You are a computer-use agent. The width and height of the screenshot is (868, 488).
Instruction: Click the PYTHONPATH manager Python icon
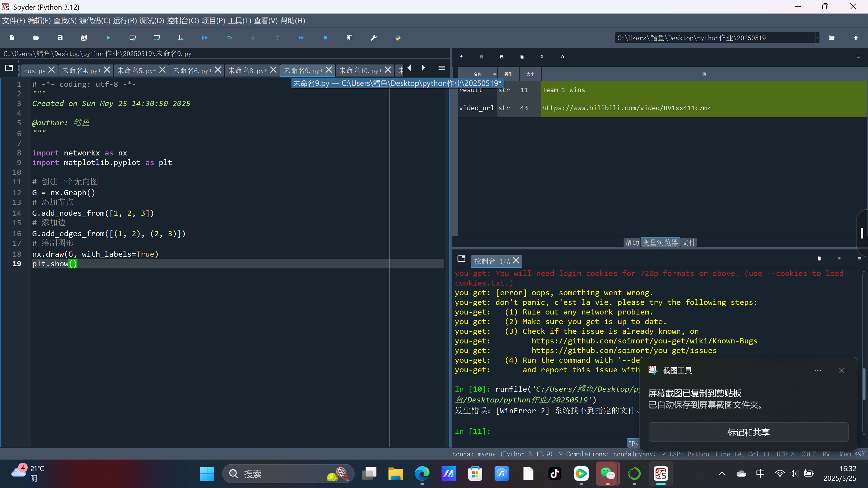click(398, 38)
